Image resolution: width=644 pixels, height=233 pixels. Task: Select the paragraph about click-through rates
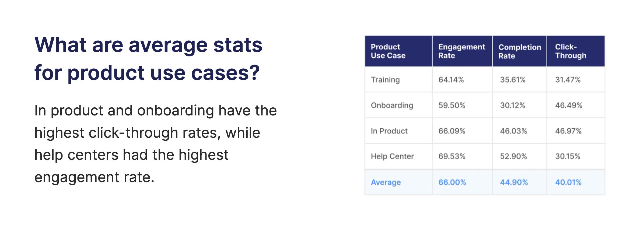[x=156, y=144]
